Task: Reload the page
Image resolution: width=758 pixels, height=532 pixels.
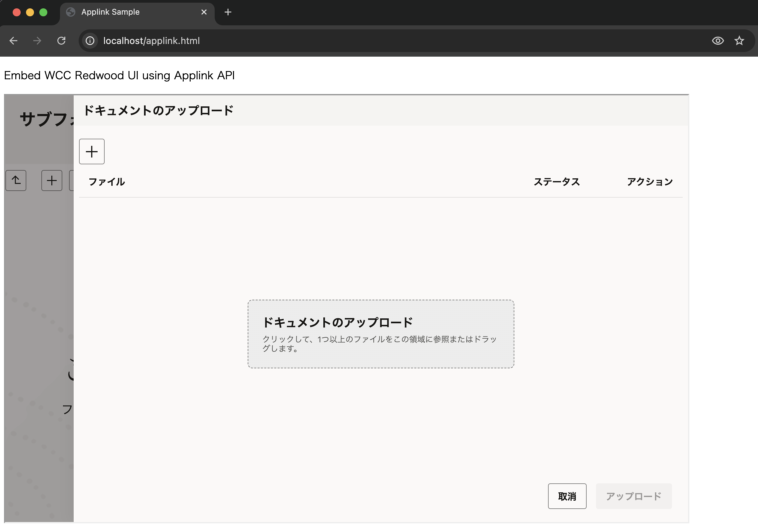Action: pyautogui.click(x=61, y=41)
